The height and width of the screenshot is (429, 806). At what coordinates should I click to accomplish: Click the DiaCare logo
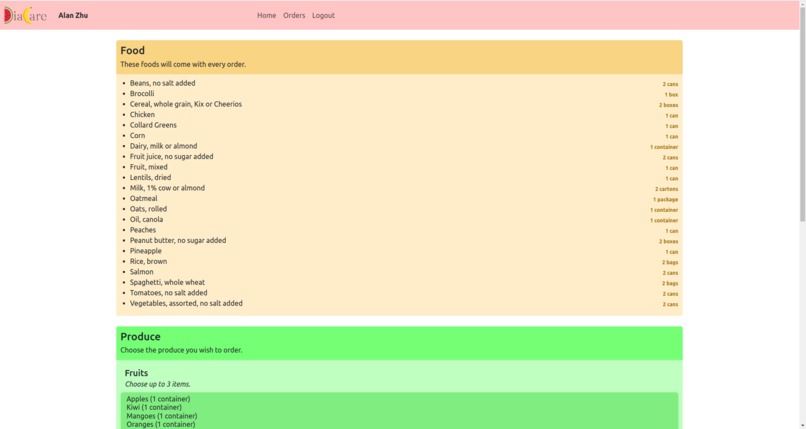coord(25,15)
